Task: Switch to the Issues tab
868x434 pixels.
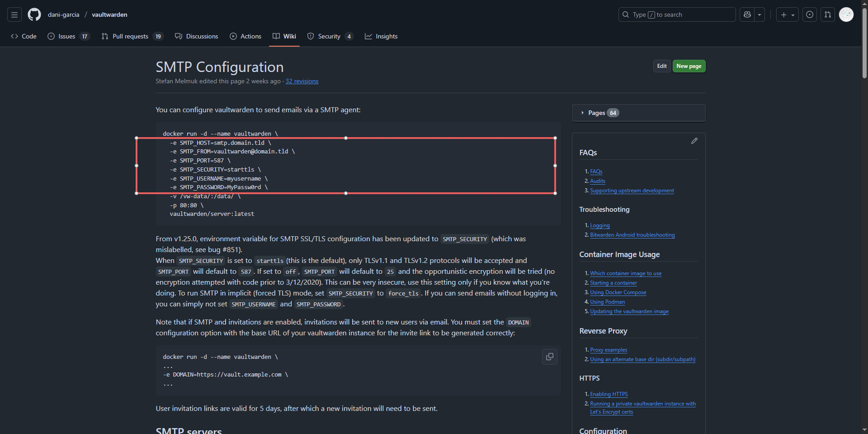Action: tap(67, 36)
